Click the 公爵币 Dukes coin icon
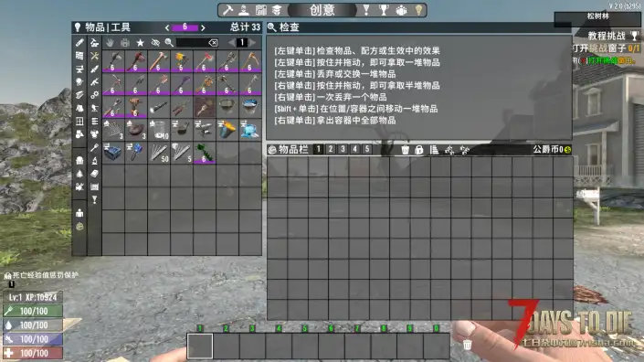The height and width of the screenshot is (362, 644). (x=567, y=150)
